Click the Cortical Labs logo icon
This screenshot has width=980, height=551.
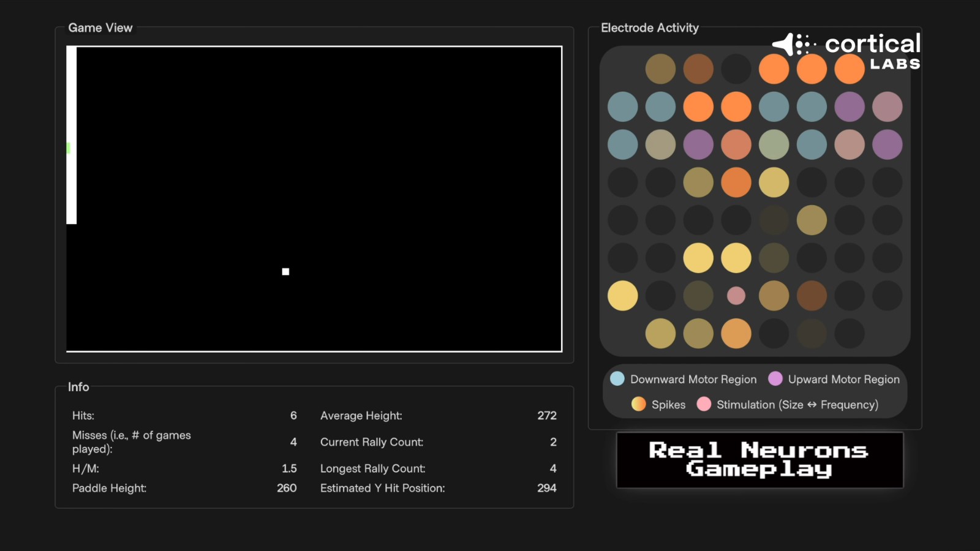793,45
